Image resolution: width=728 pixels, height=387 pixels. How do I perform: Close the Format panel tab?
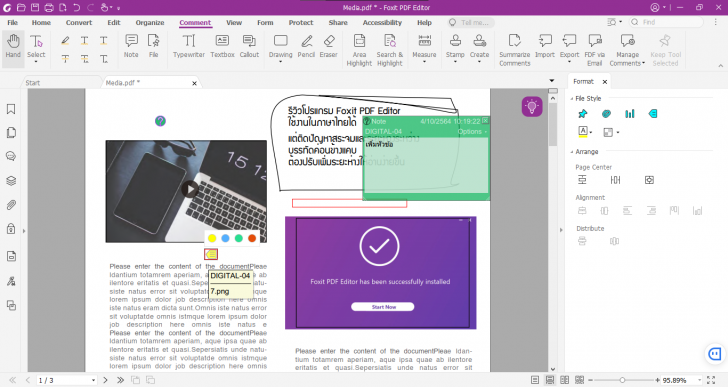(x=605, y=82)
